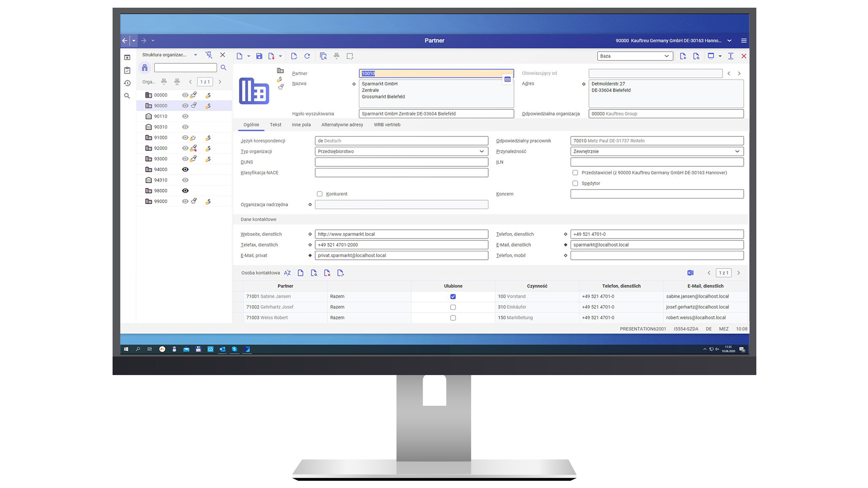868x488 pixels.
Task: Toggle visibility eye for organization 94000
Action: 185,169
